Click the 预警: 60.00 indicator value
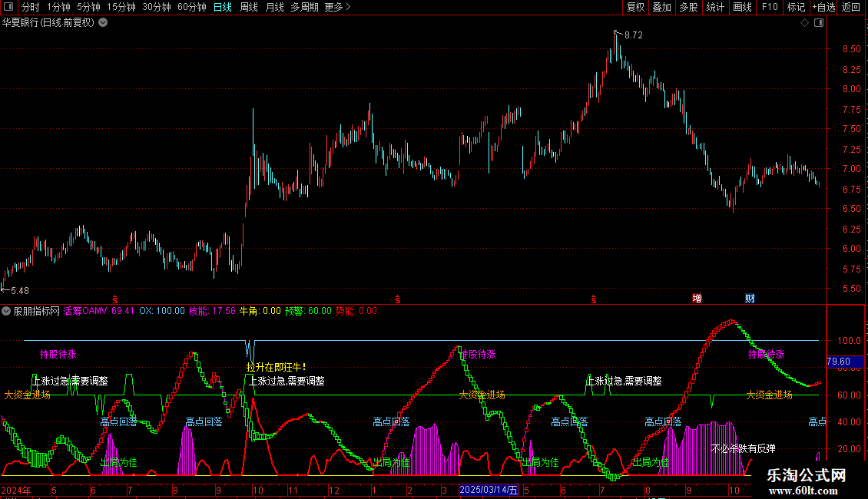The width and height of the screenshot is (868, 499). point(308,311)
